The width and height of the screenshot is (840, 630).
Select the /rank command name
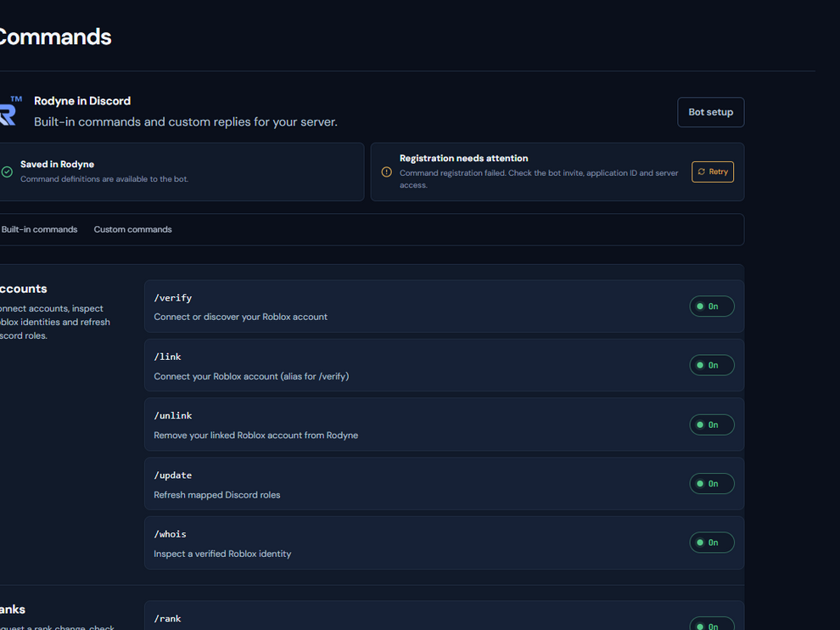[x=167, y=618]
